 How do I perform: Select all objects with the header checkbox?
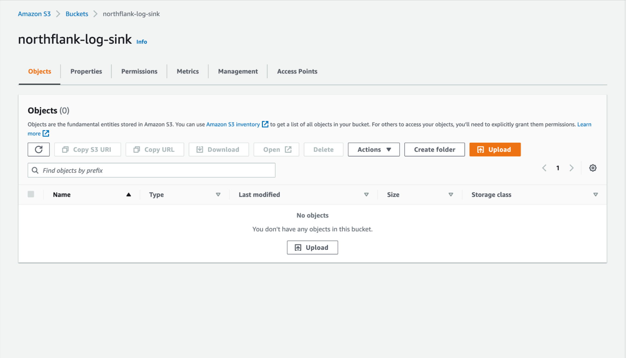coord(31,194)
